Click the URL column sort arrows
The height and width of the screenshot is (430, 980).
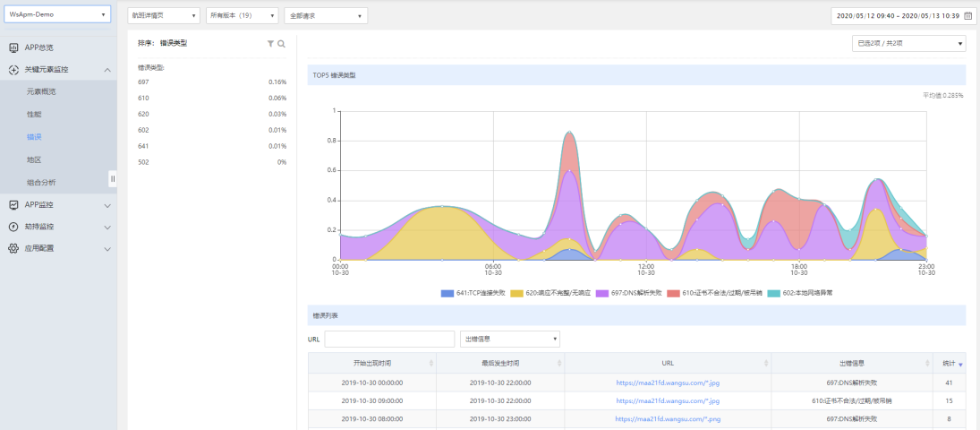click(766, 364)
